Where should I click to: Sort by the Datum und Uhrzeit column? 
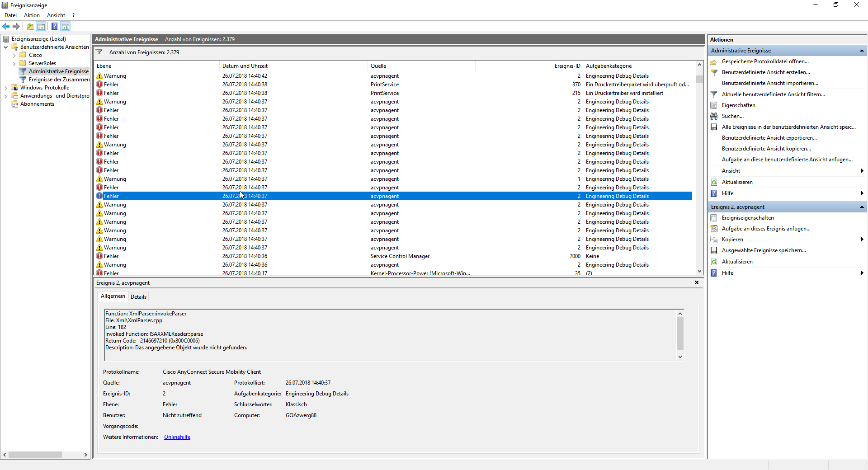point(294,66)
